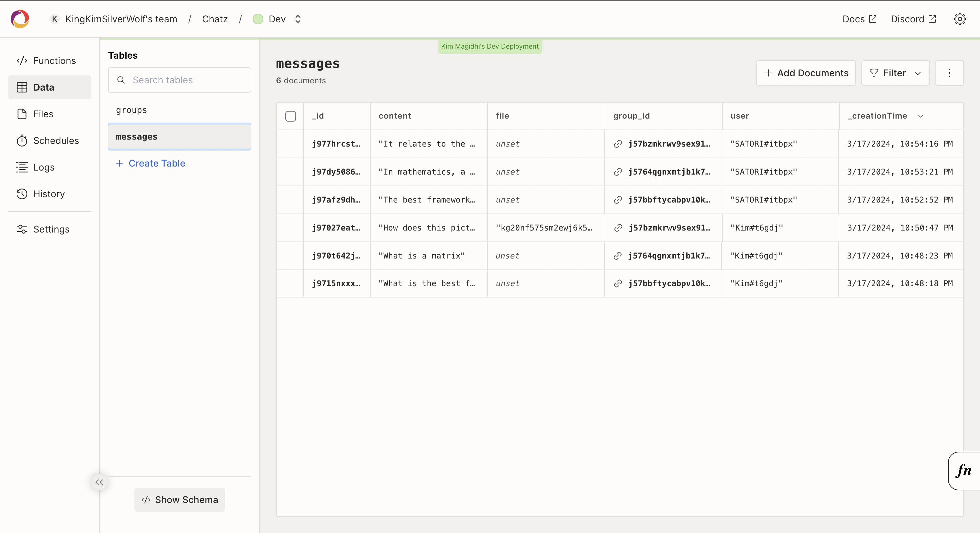This screenshot has height=533, width=980.
Task: Toggle the select-all checkbox in table header
Action: point(290,116)
